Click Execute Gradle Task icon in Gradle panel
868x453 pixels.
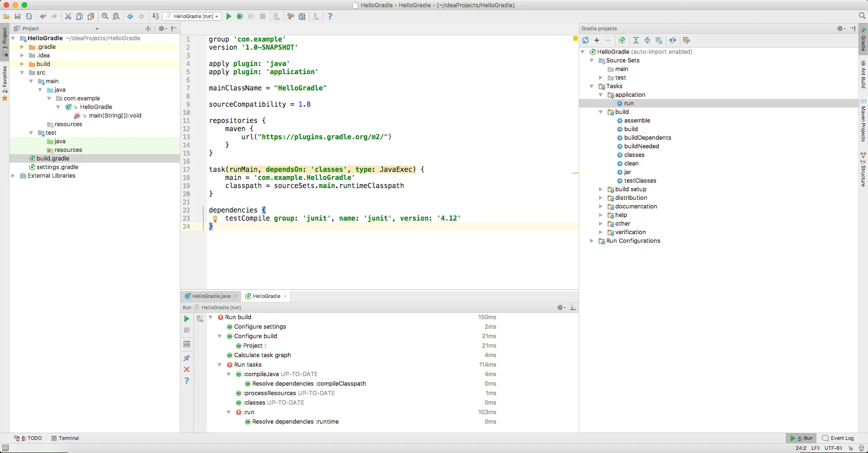coord(622,41)
